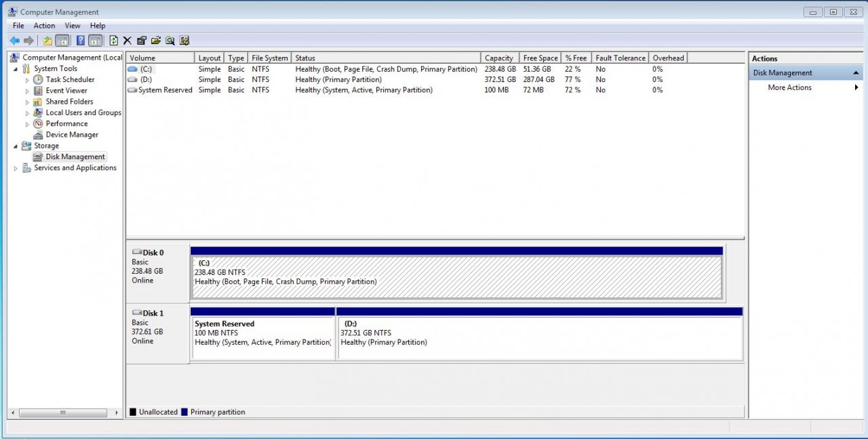Screen dimensions: 868x439
Task: Click the Shared Folders icon
Action: 38,102
